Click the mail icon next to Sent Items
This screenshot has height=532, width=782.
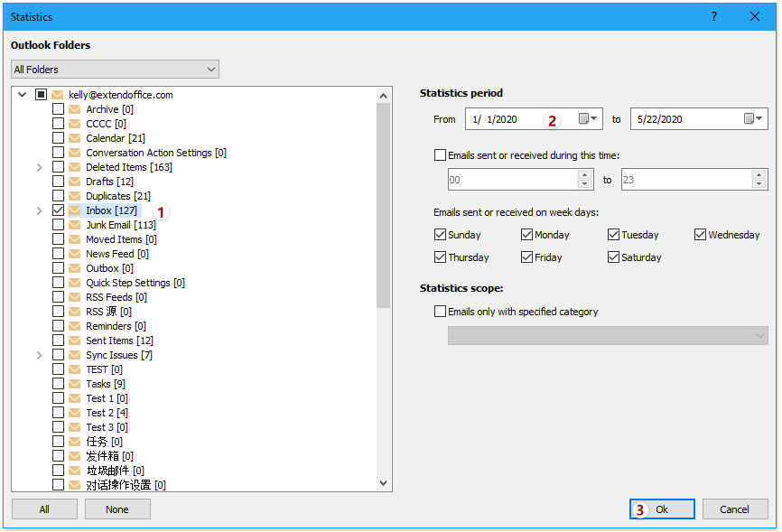73,340
